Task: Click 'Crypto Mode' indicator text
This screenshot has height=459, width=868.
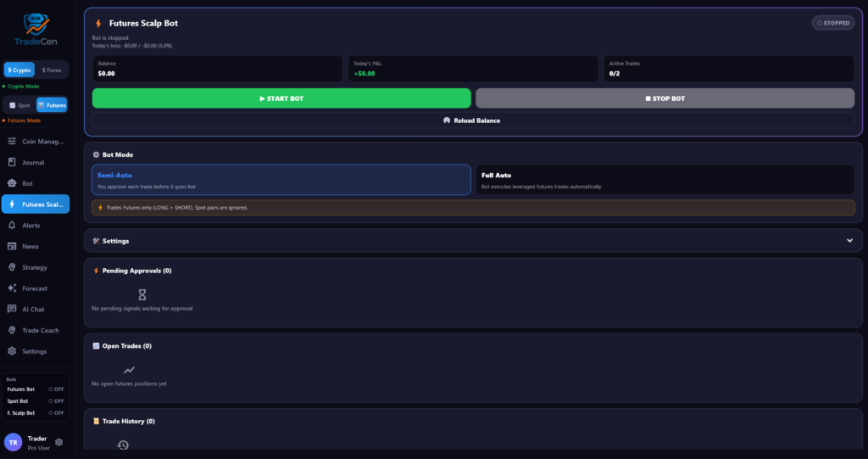Action: 23,86
